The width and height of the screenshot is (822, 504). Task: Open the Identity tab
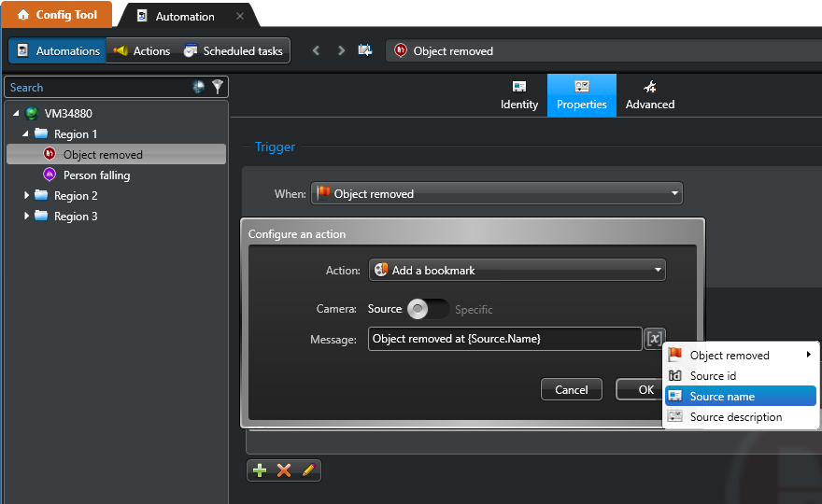tap(519, 95)
